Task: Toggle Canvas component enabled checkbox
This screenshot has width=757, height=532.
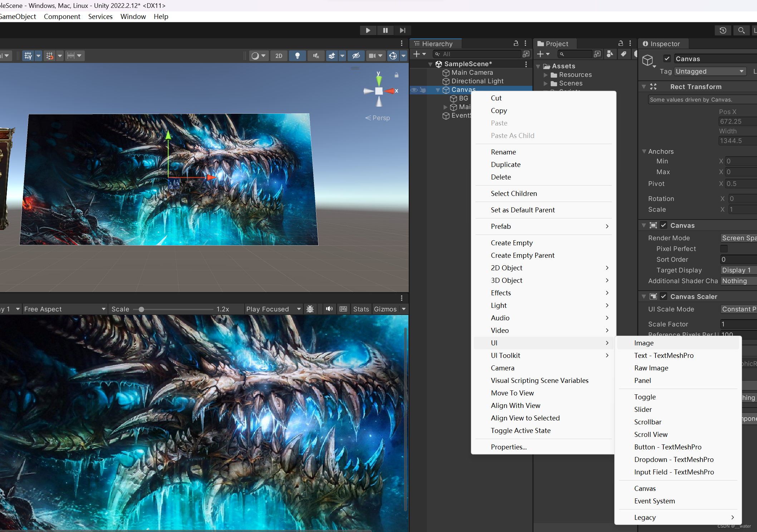Action: [x=664, y=225]
